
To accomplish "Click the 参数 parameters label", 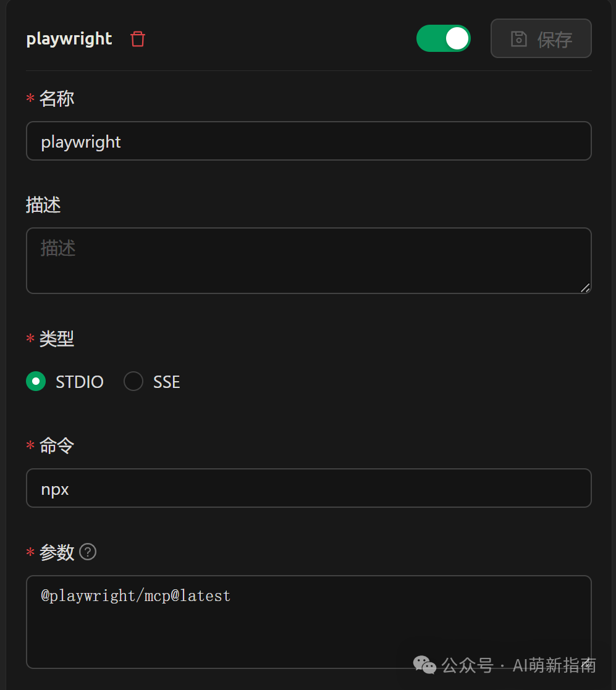I will (57, 552).
